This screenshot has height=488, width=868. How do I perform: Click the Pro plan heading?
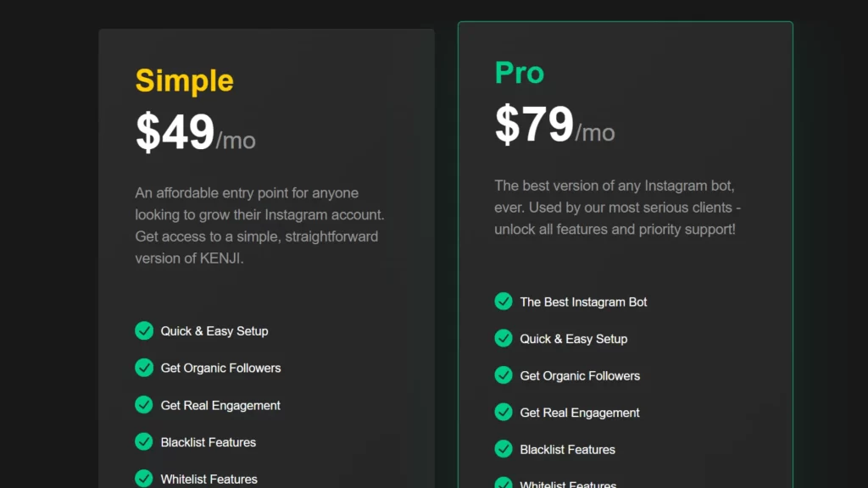point(520,73)
